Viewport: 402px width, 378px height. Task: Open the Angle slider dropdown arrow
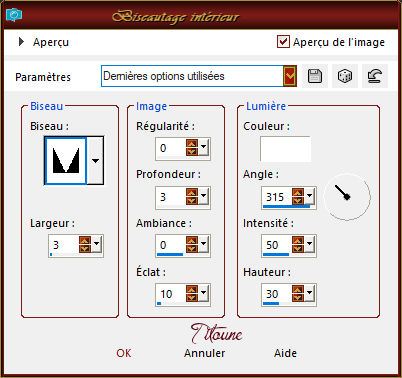(309, 196)
